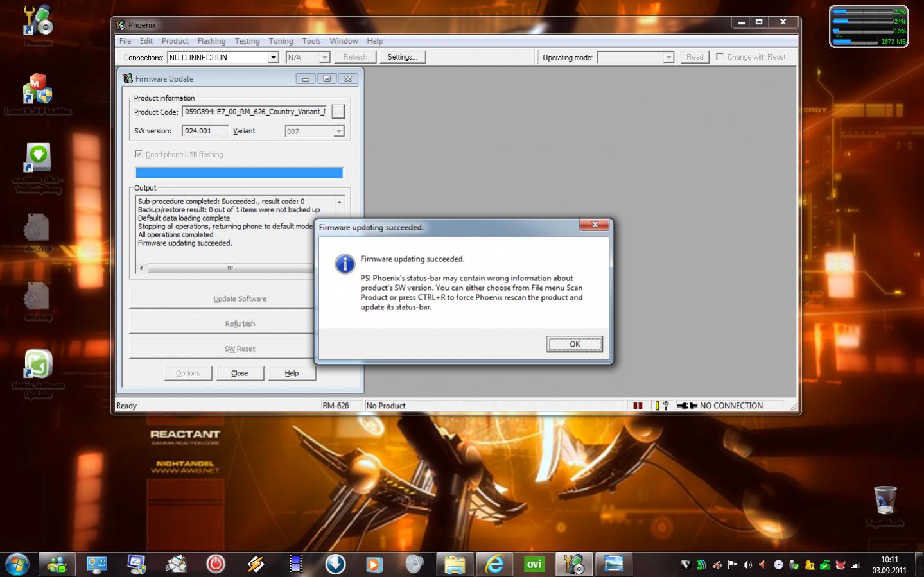Viewport: 924px width, 577px height.
Task: Open the Testing menu
Action: click(x=247, y=40)
